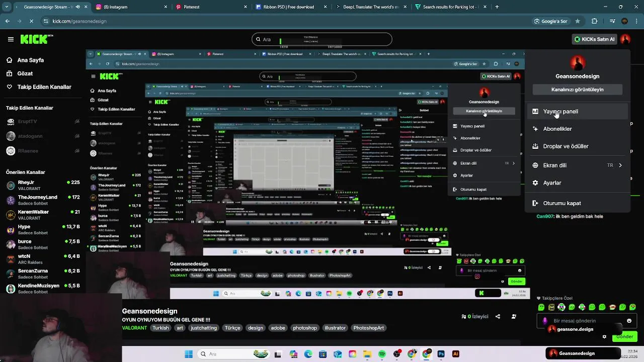This screenshot has width=644, height=362.
Task: Click the share icon next to outermost 0 İzleyici
Action: [x=498, y=317]
